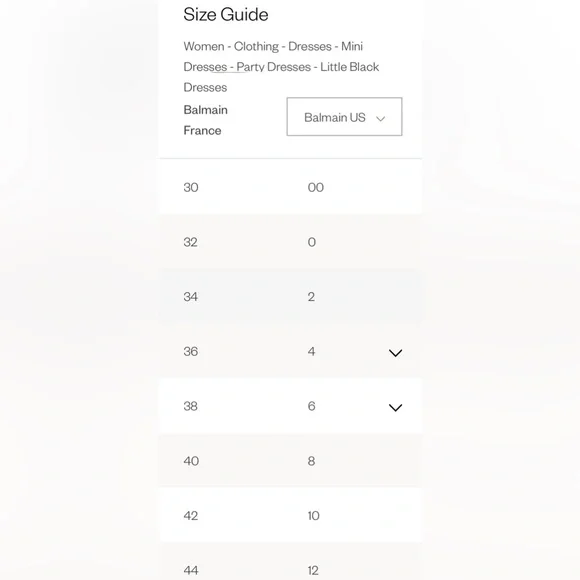Click the US size 6 value
This screenshot has width=580, height=580.
pyautogui.click(x=311, y=406)
